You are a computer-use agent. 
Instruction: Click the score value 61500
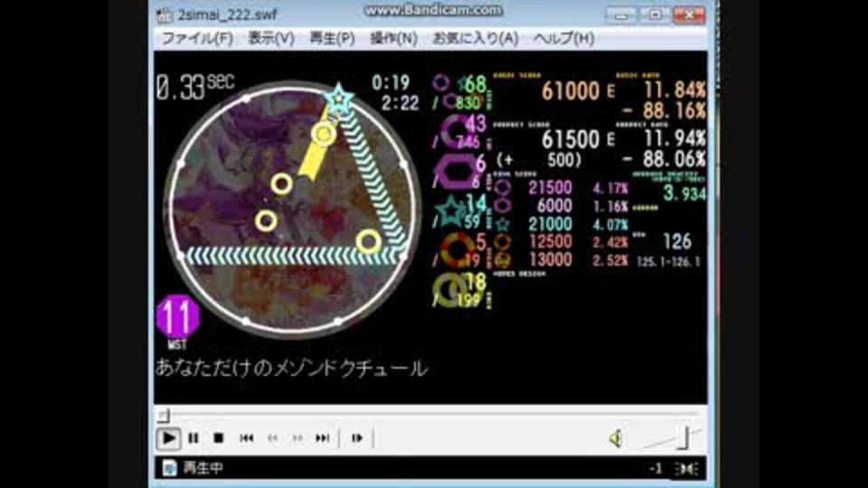[571, 139]
